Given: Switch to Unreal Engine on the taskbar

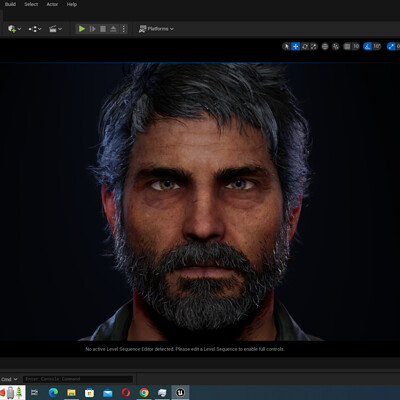Looking at the screenshot, I should [x=180, y=393].
